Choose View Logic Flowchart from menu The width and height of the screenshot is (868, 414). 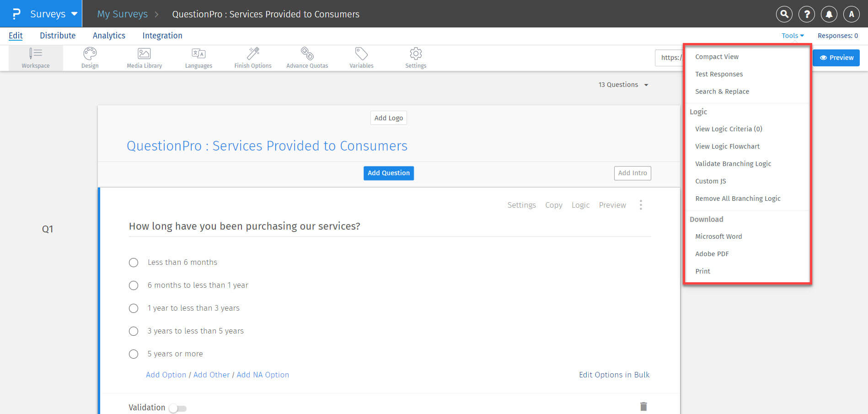727,146
